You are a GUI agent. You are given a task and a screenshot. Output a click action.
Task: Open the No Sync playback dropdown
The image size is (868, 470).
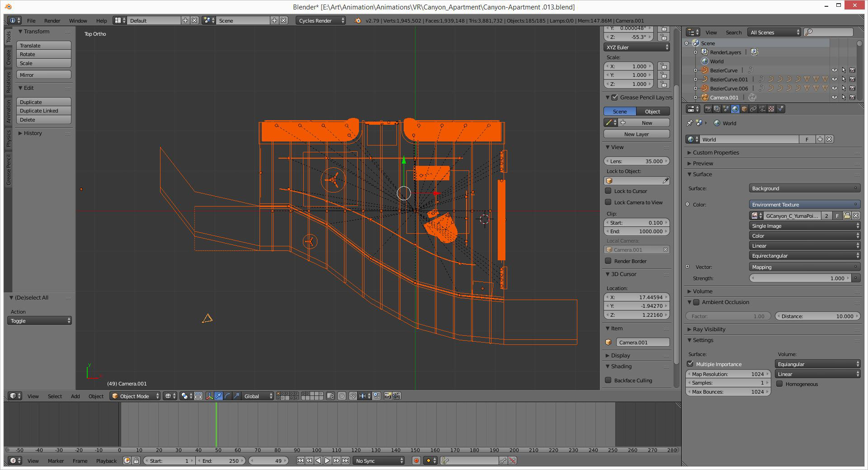click(379, 461)
